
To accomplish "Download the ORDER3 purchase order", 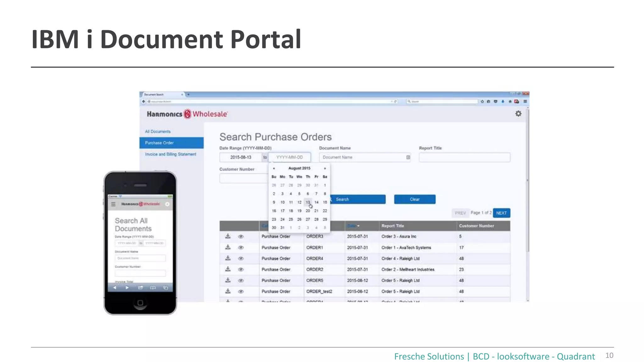I will pyautogui.click(x=228, y=236).
